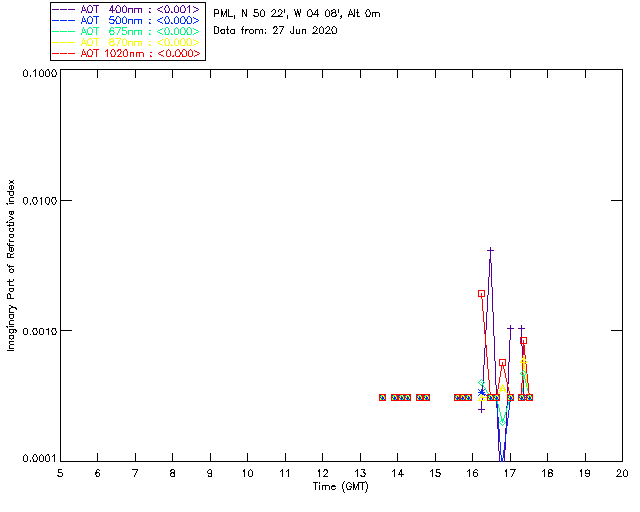
Task: Click the highest red square marker near 16.2
Action: [481, 294]
